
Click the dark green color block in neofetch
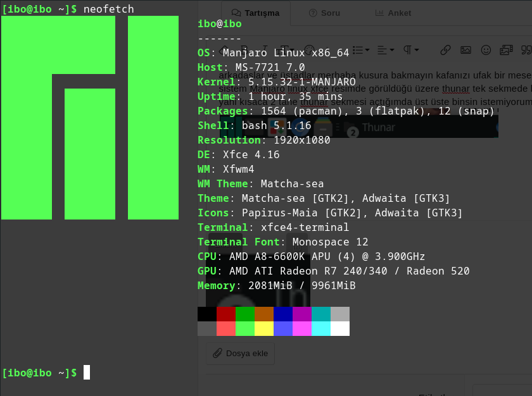pyautogui.click(x=245, y=314)
